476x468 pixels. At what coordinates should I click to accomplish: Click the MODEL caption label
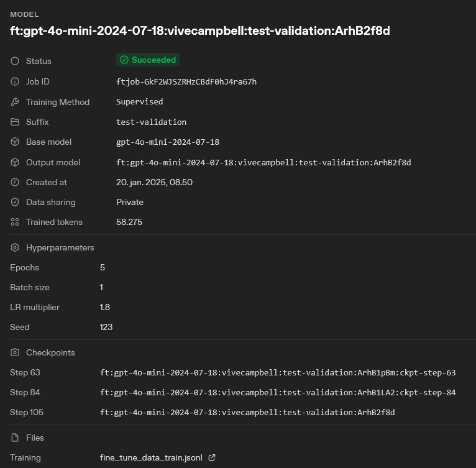pyautogui.click(x=24, y=14)
